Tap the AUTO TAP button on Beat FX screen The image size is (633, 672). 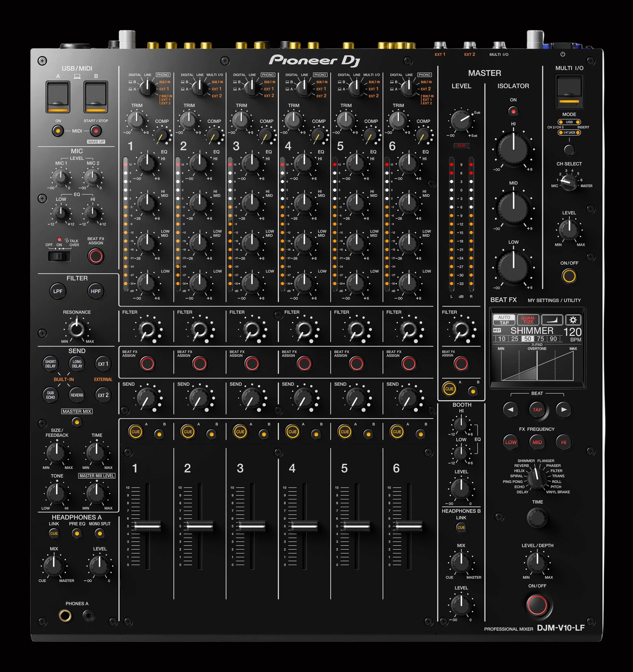[504, 320]
